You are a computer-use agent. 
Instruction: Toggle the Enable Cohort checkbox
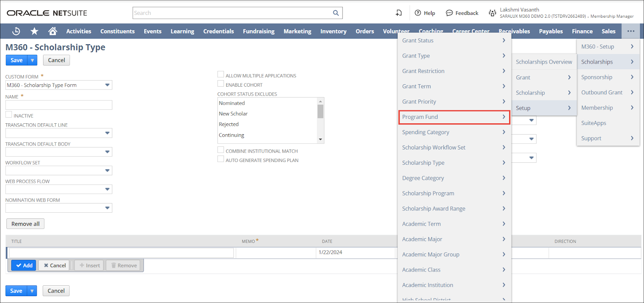(221, 84)
